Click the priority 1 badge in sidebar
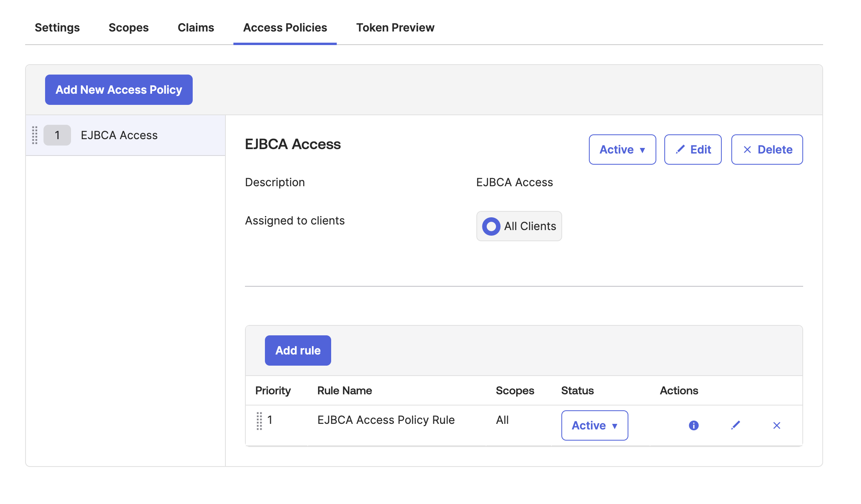Viewport: 861px width, 504px height. point(57,135)
